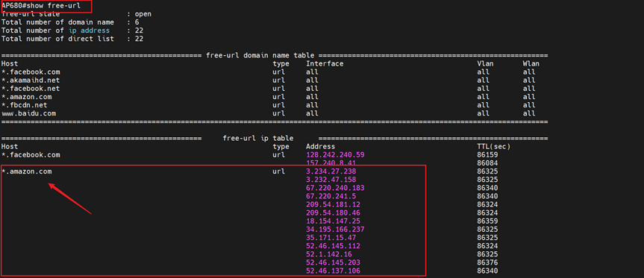The height and width of the screenshot is (278, 644).
Task: Click the "Total number of direct list" line
Action: tap(72, 39)
